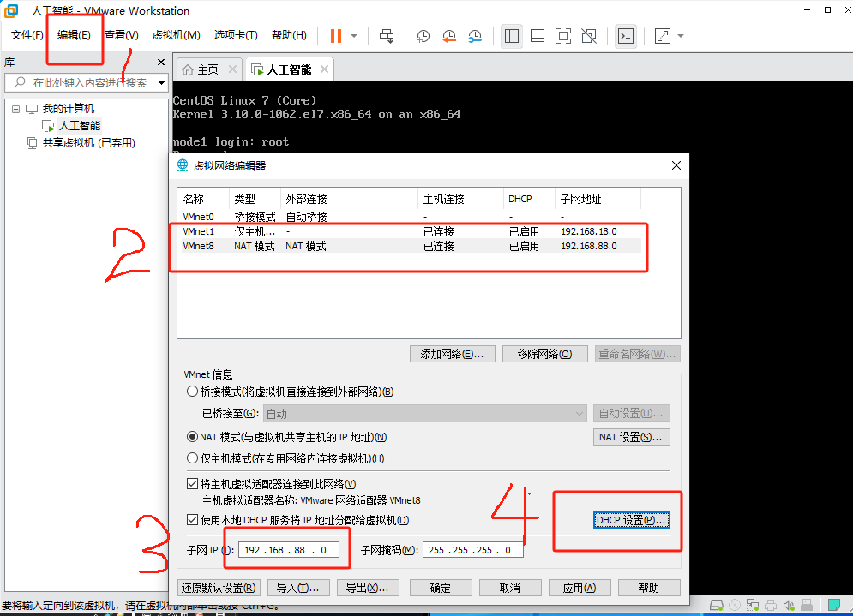Open the 编辑(E) menu
The height and width of the screenshot is (616, 853).
(74, 35)
